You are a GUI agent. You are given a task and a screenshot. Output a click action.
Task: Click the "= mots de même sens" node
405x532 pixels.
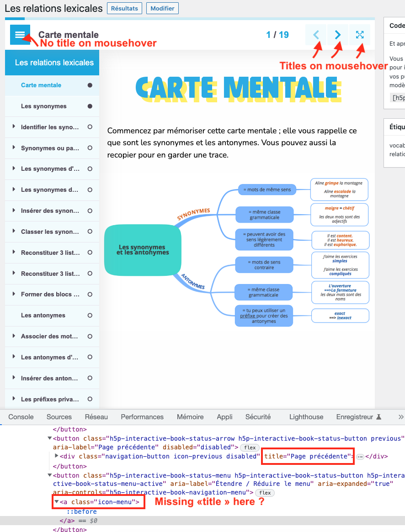(267, 190)
